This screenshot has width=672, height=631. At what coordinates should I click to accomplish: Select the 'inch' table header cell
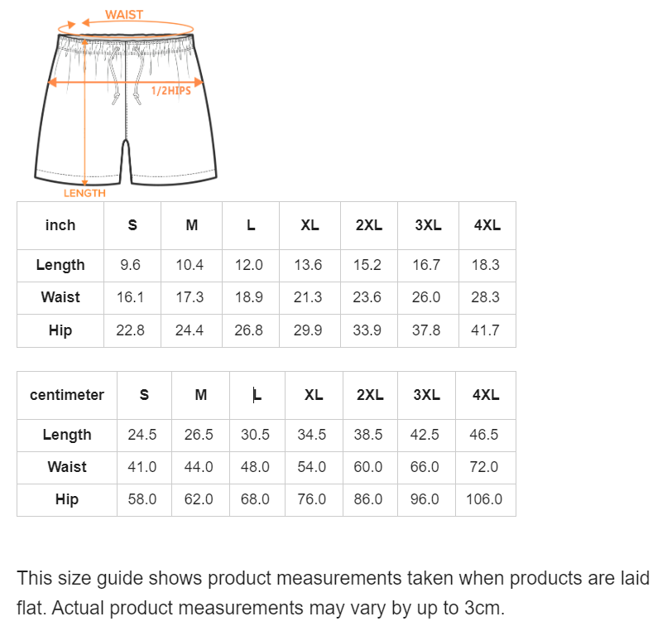point(60,225)
